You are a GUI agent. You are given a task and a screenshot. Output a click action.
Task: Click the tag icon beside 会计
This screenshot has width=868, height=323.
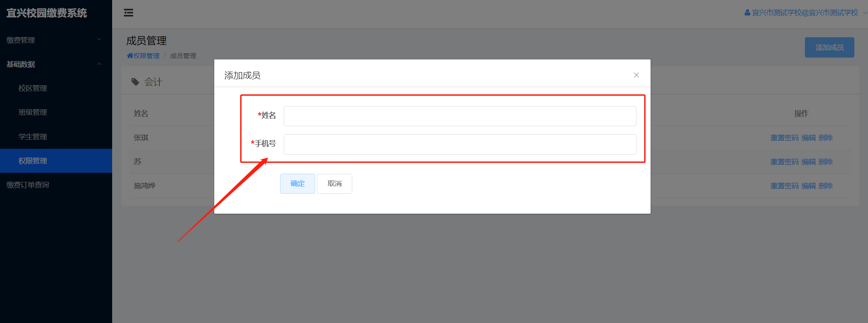click(x=135, y=82)
